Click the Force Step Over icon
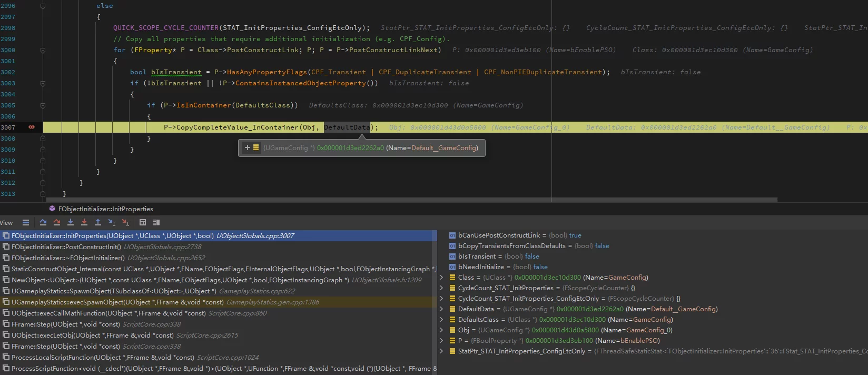Viewport: 868px width, 375px height. (56, 223)
